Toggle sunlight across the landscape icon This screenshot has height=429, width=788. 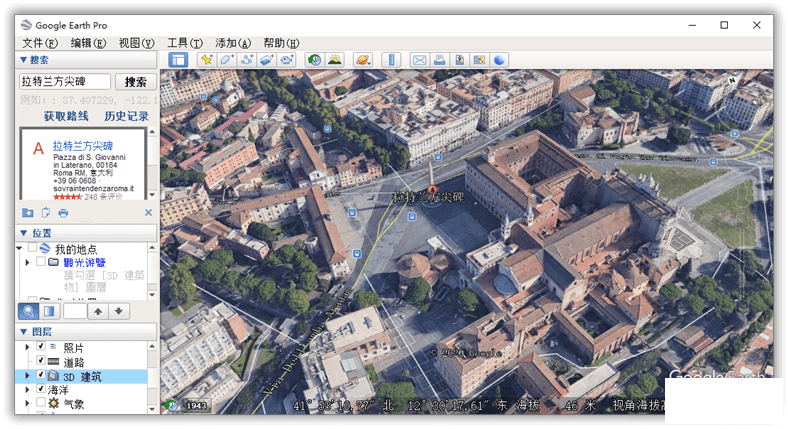(x=335, y=60)
